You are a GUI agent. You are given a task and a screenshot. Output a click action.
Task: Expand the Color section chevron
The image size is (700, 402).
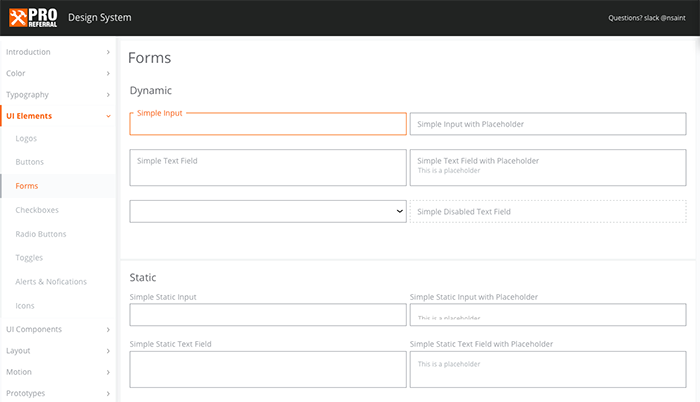(x=108, y=73)
